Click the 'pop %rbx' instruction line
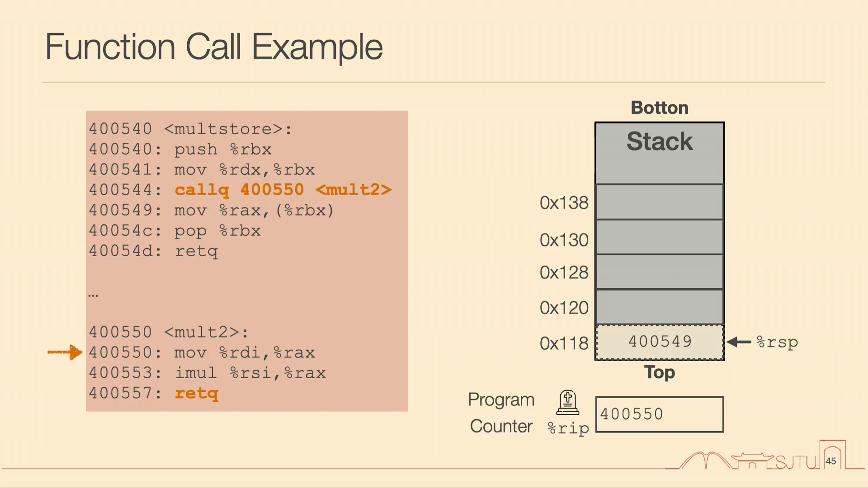868x488 pixels. click(x=175, y=230)
